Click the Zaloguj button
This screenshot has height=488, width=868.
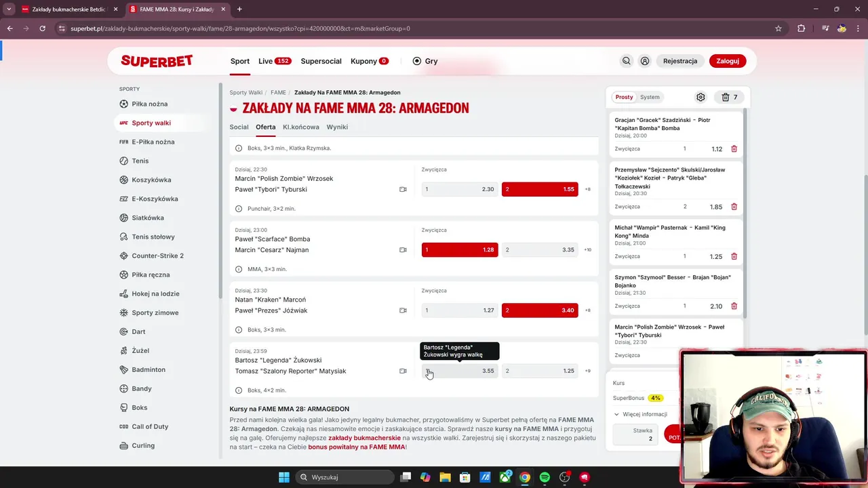click(728, 61)
